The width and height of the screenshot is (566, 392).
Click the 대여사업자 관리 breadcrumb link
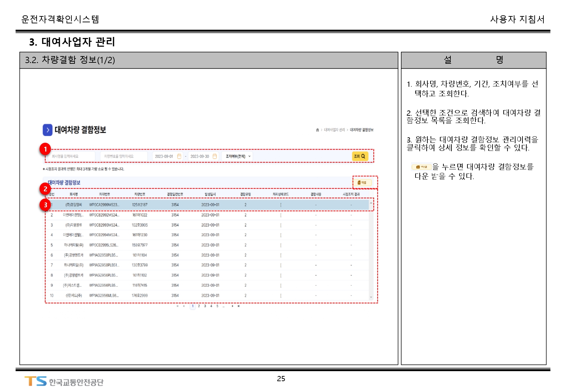(334, 130)
